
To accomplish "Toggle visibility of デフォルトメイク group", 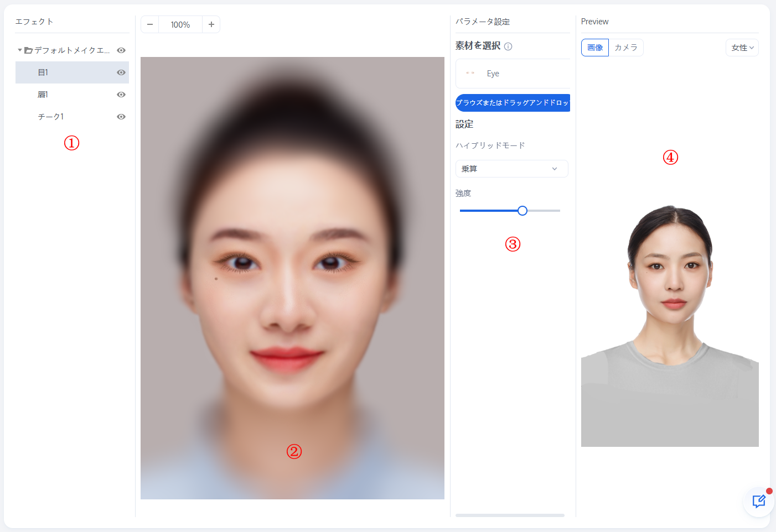I will point(121,50).
